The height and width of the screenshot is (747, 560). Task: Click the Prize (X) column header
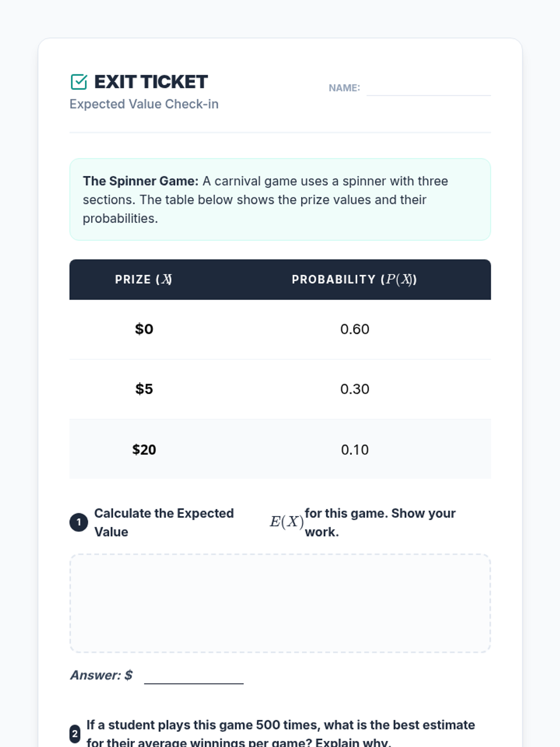coord(144,280)
